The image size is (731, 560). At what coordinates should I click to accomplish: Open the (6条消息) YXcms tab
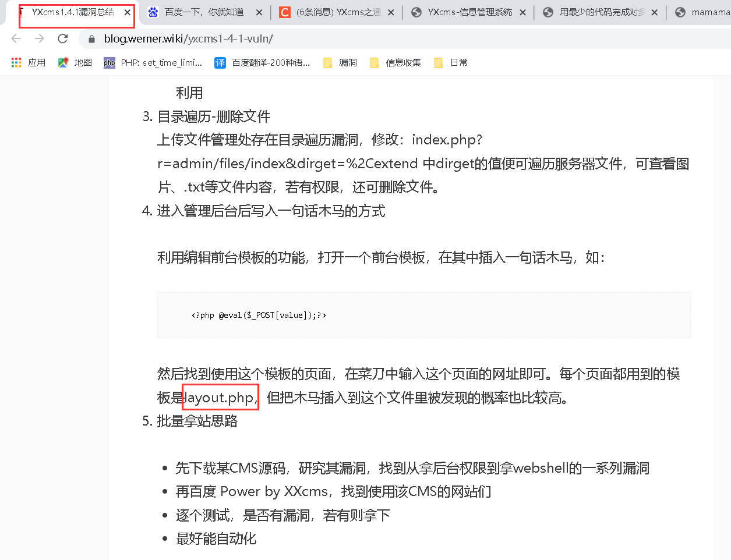pyautogui.click(x=338, y=12)
